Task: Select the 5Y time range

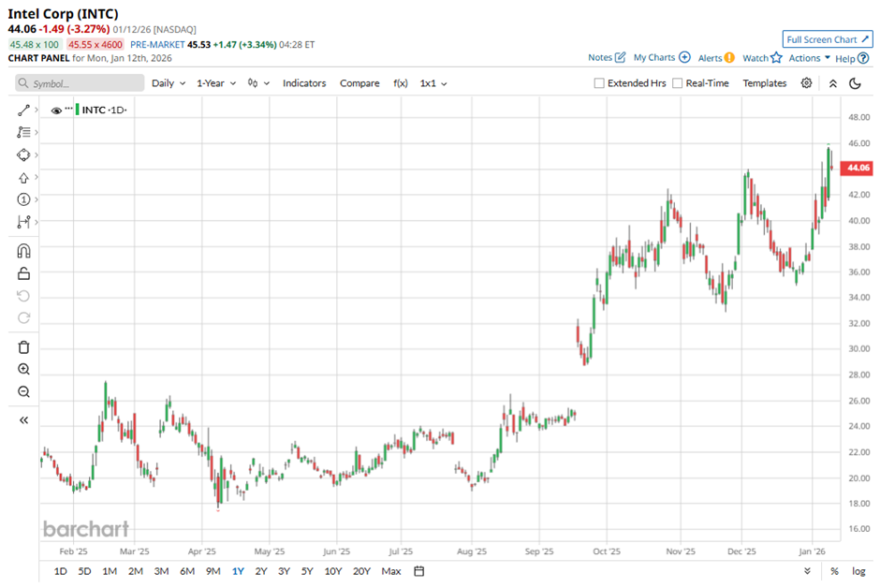Action: 307,571
